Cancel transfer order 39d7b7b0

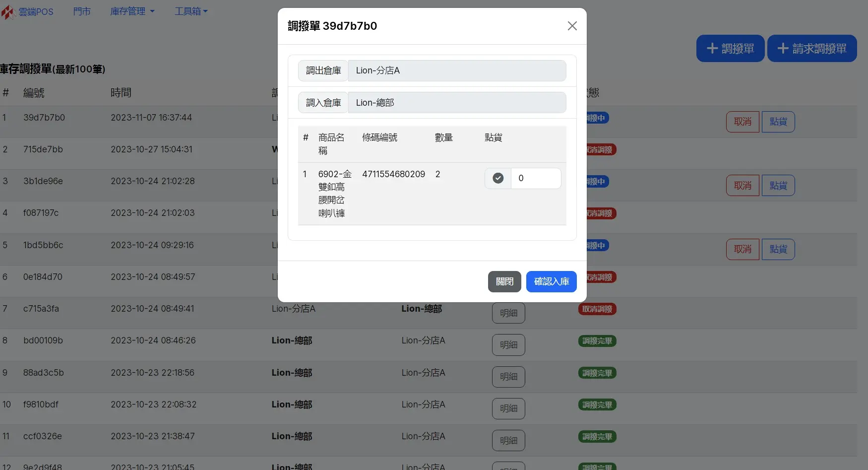pos(743,122)
